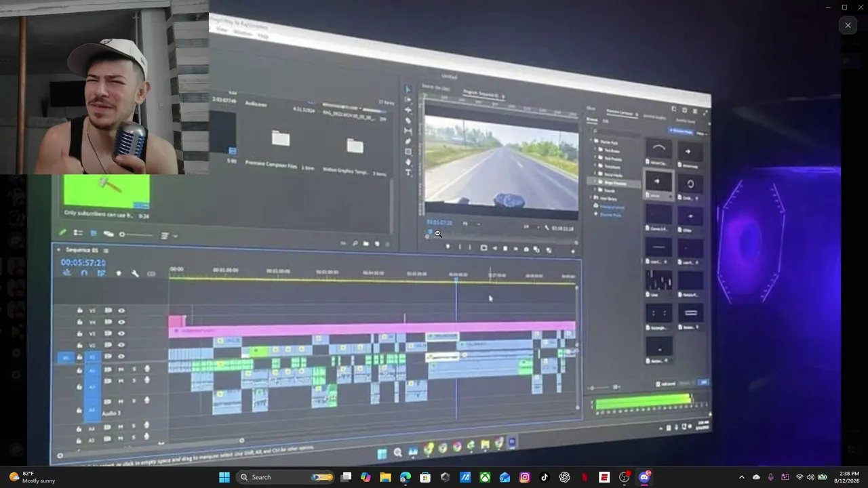Add a marker in the Program monitor

coord(448,247)
